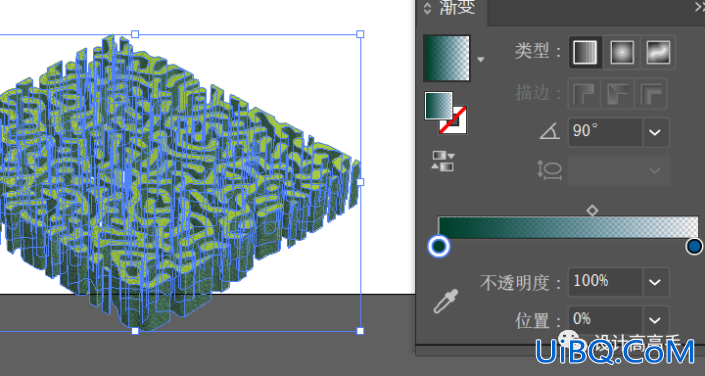
Task: Click the bottom-right selection handle
Action: coord(360,331)
